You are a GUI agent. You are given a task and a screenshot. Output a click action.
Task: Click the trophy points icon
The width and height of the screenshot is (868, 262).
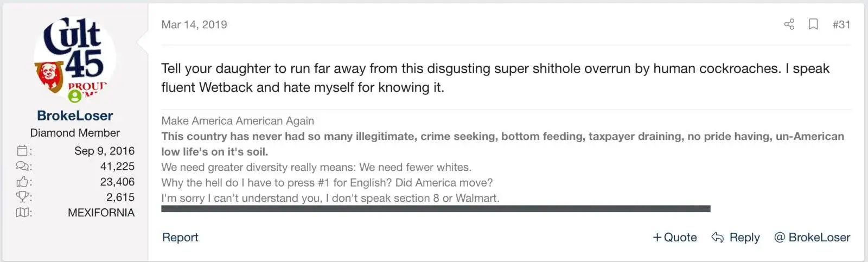pos(22,197)
